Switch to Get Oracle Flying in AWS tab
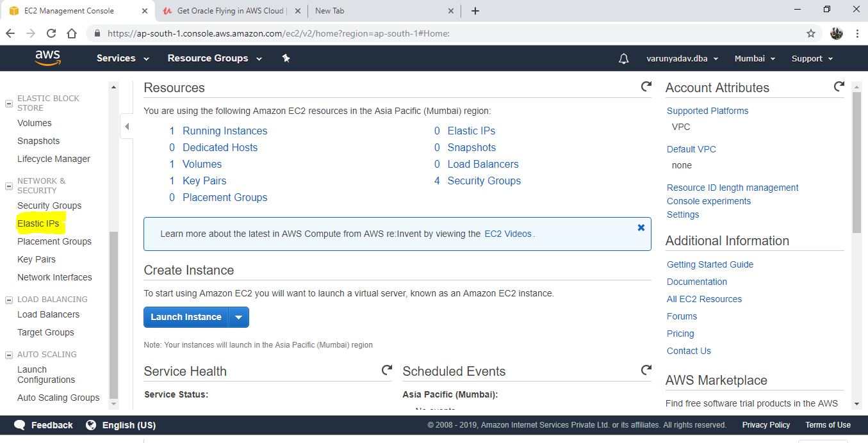The width and height of the screenshot is (868, 443). (231, 11)
